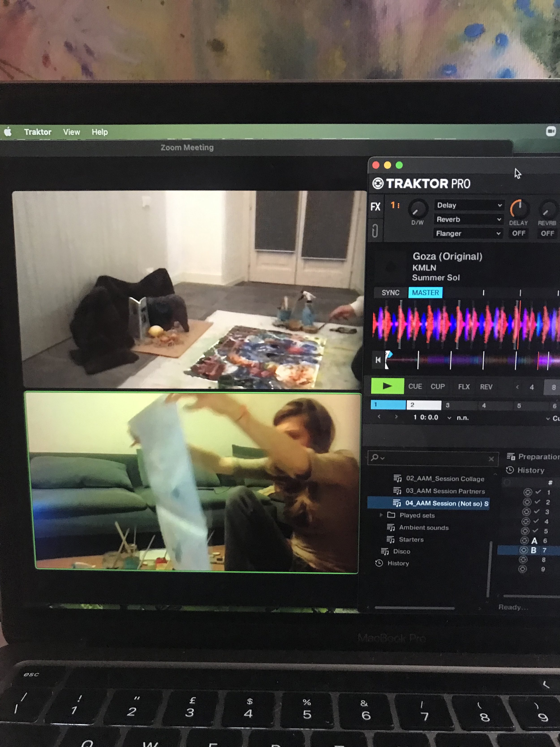Click track row 3 icon
560x747 pixels.
[x=527, y=512]
